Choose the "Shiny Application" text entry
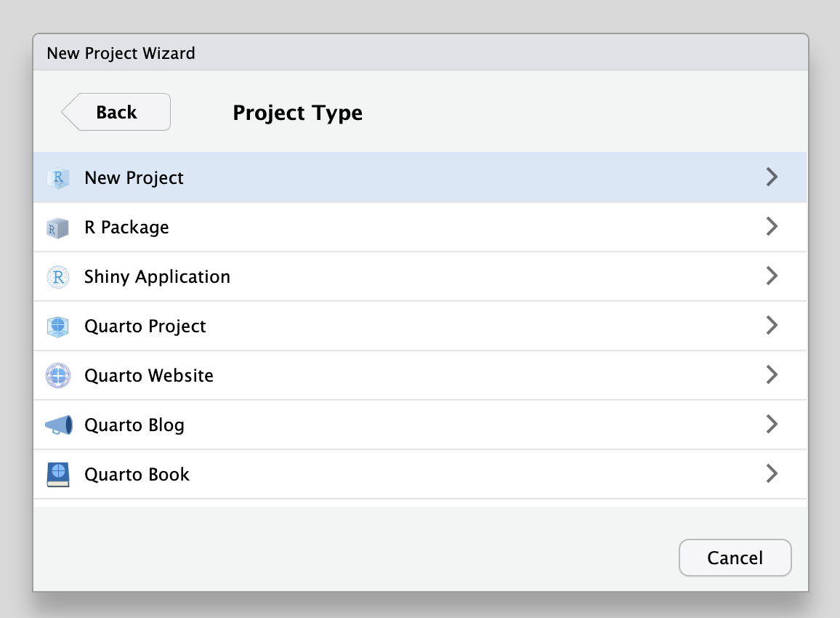840x618 pixels. [157, 277]
